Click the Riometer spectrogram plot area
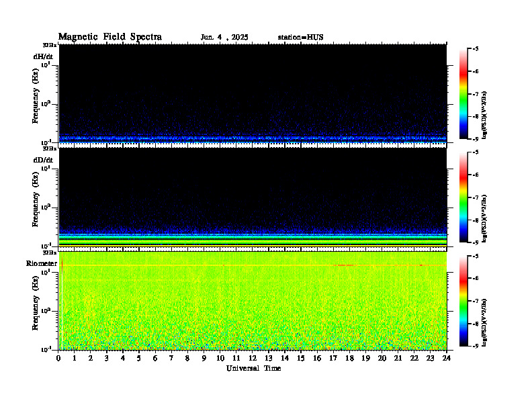Screen dimensions: 532x411 click(253, 301)
